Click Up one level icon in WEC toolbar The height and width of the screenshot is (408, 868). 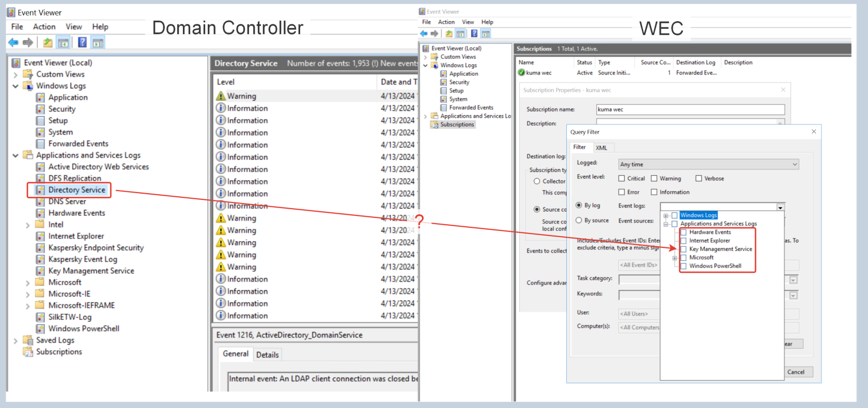click(449, 34)
